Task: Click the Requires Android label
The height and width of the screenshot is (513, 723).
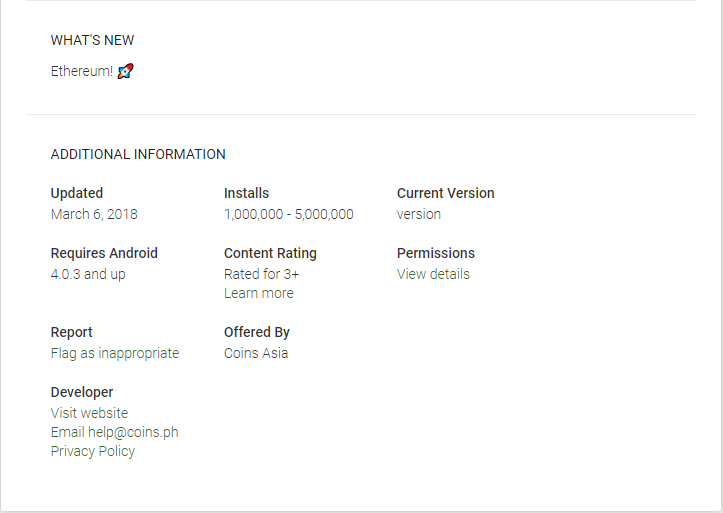Action: click(x=104, y=253)
